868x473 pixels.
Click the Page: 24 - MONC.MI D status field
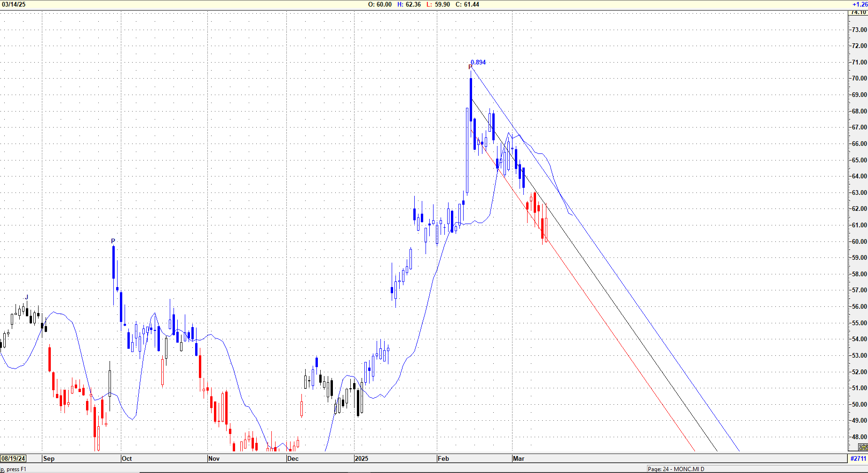tap(676, 469)
